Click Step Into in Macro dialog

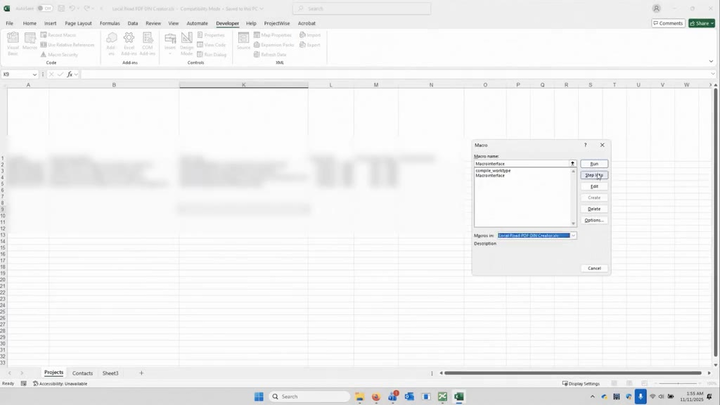594,175
